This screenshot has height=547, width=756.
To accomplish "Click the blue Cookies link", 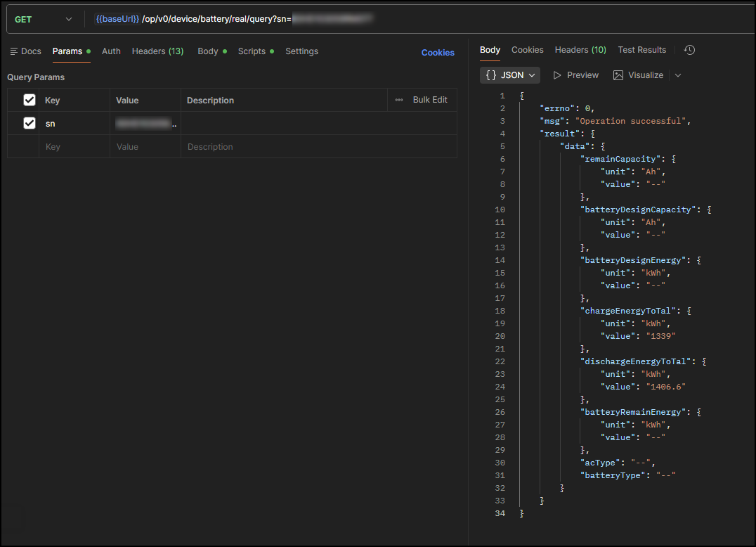I will tap(438, 53).
